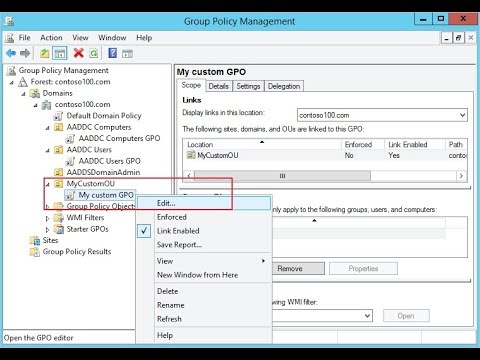This screenshot has height=360, width=480.
Task: Choose Save Report... in context menu
Action: pyautogui.click(x=203, y=245)
